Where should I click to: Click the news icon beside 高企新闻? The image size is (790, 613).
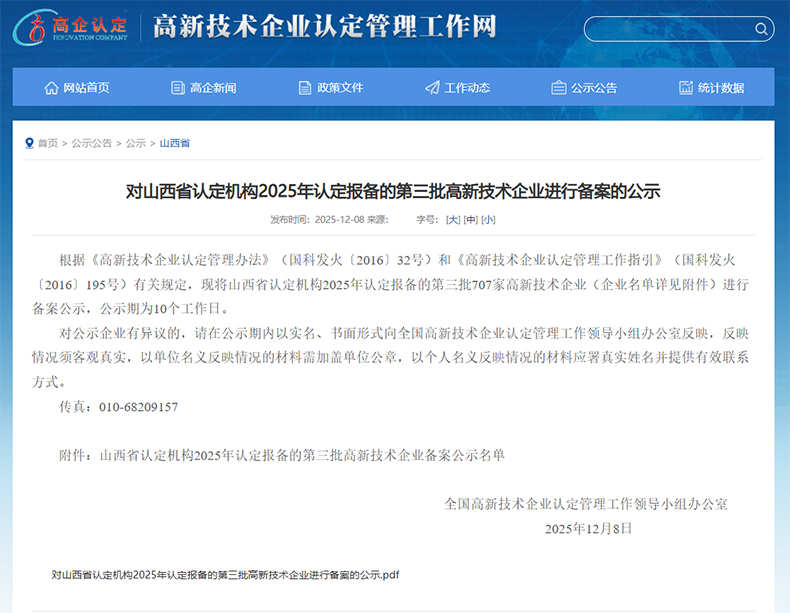pos(178,88)
